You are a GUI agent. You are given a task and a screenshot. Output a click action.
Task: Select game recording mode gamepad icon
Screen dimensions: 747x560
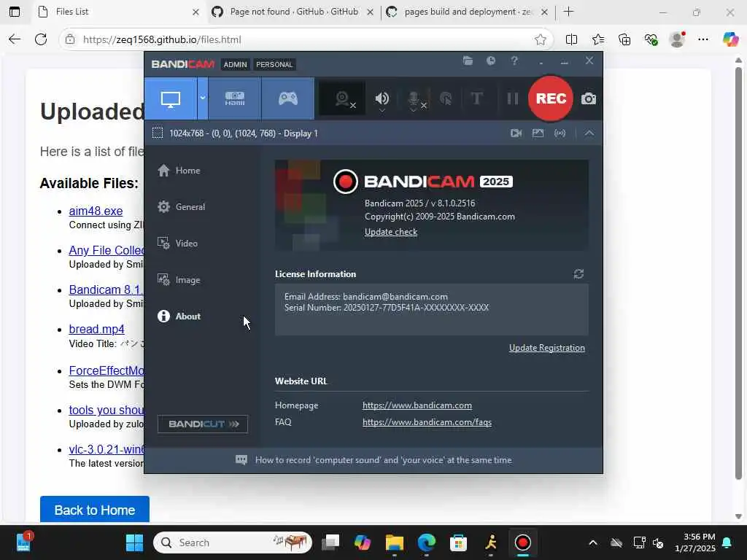click(x=287, y=98)
